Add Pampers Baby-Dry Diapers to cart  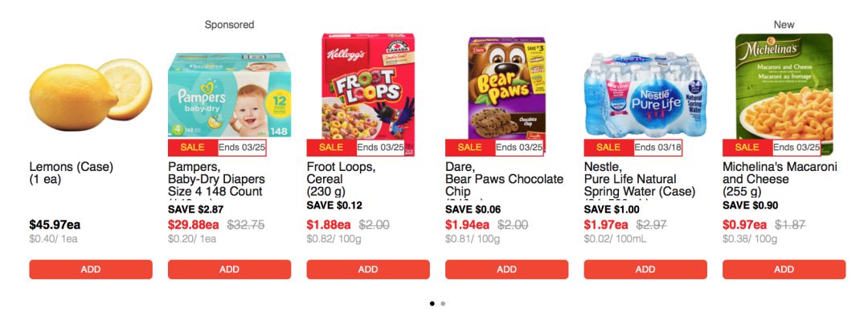pyautogui.click(x=229, y=269)
